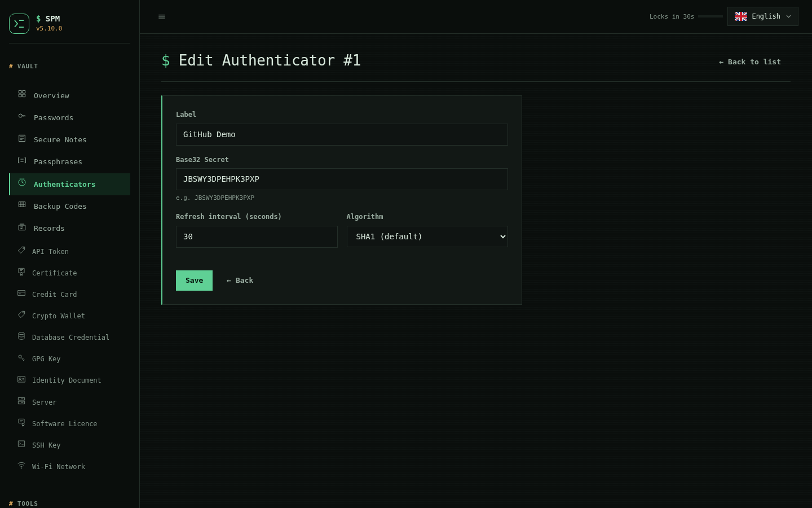Click the GPG Key icon
This screenshot has width=812, height=508.
click(x=21, y=357)
